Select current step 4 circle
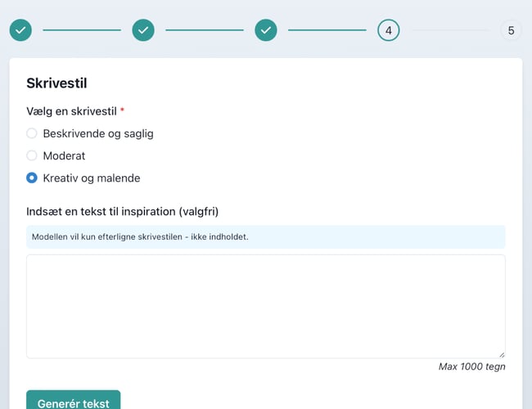 [389, 30]
